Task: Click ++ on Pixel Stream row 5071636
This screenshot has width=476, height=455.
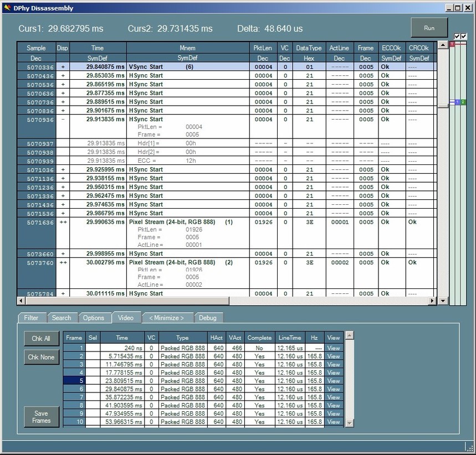Action: click(x=63, y=222)
